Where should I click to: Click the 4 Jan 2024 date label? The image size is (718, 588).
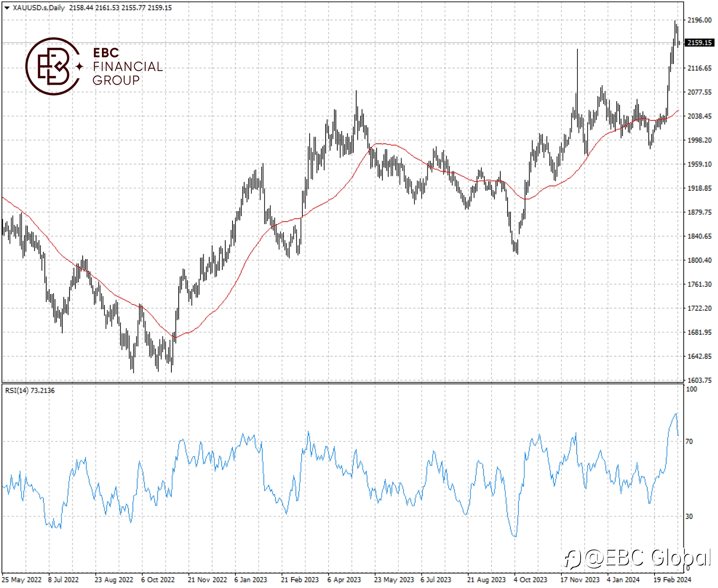(623, 580)
